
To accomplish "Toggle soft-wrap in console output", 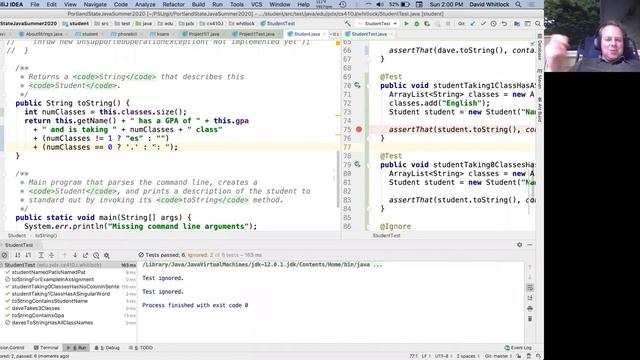I will pyautogui.click(x=530, y=288).
